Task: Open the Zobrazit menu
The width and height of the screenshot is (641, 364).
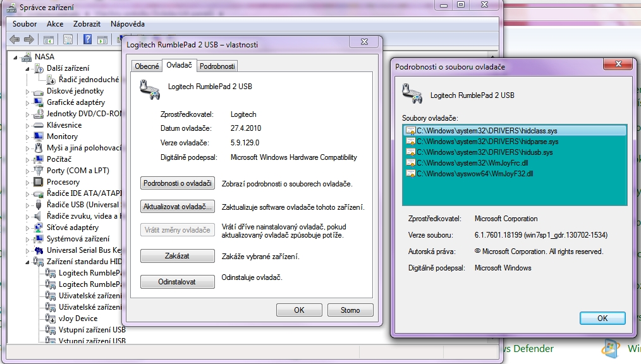Action: 87,23
